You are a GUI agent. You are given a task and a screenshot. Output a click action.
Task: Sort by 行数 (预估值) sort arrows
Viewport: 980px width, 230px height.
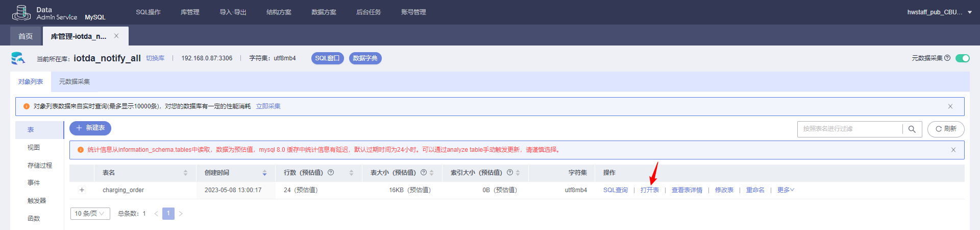click(x=351, y=173)
